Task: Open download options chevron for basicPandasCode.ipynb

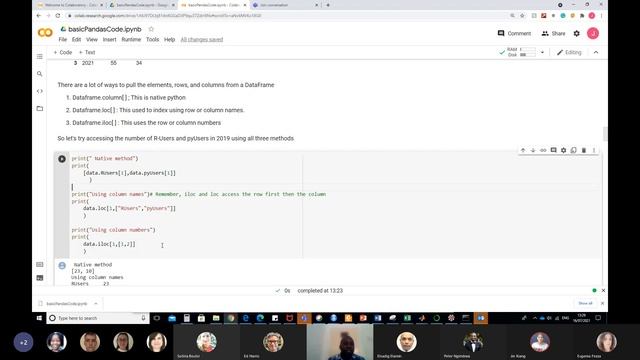Action: [x=96, y=304]
